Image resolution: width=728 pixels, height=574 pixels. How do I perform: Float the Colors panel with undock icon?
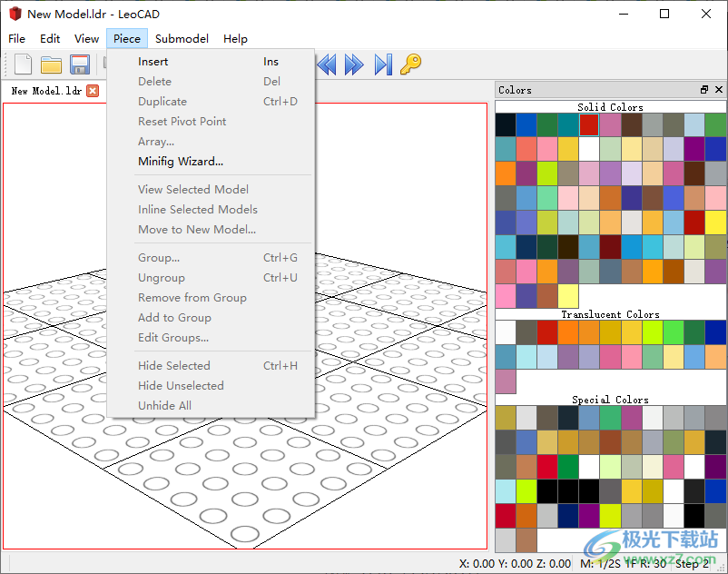pyautogui.click(x=704, y=90)
